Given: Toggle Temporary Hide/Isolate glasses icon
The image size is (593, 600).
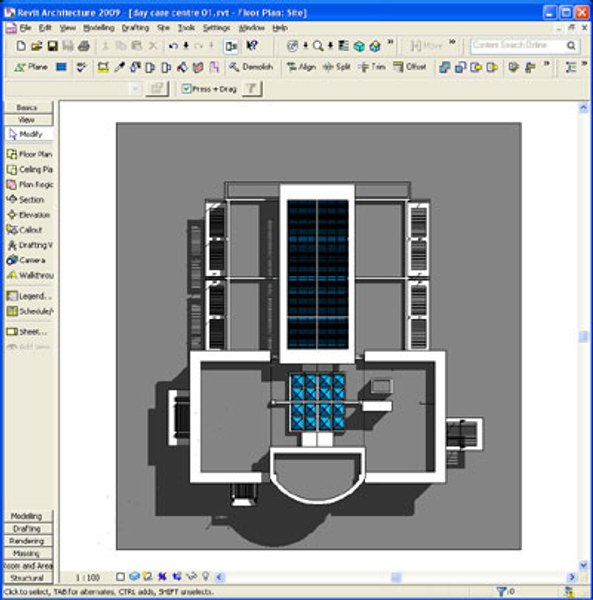Looking at the screenshot, I should click(191, 576).
